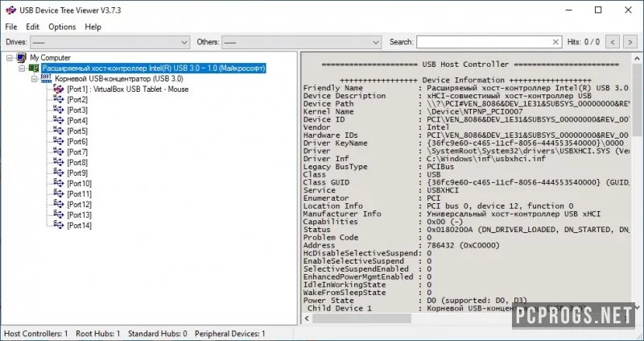
Task: Click the USB Device Tree Viewer title icon
Action: click(x=10, y=10)
